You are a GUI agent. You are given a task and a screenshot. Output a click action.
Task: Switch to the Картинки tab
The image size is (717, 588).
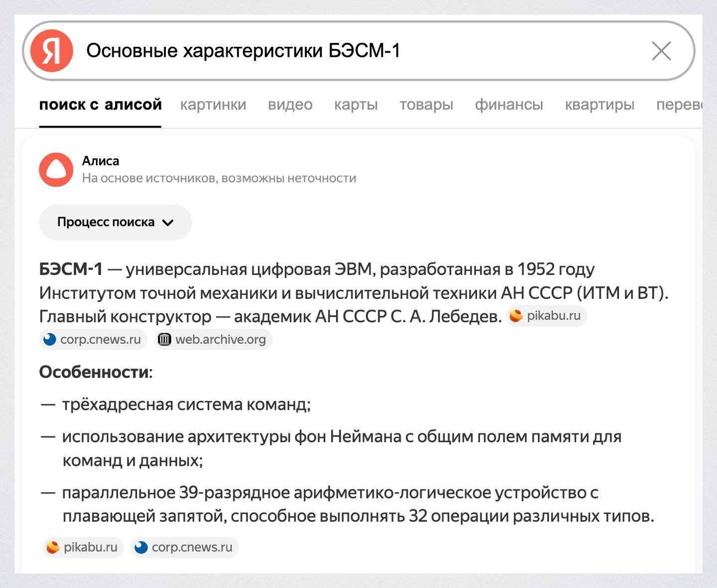213,105
